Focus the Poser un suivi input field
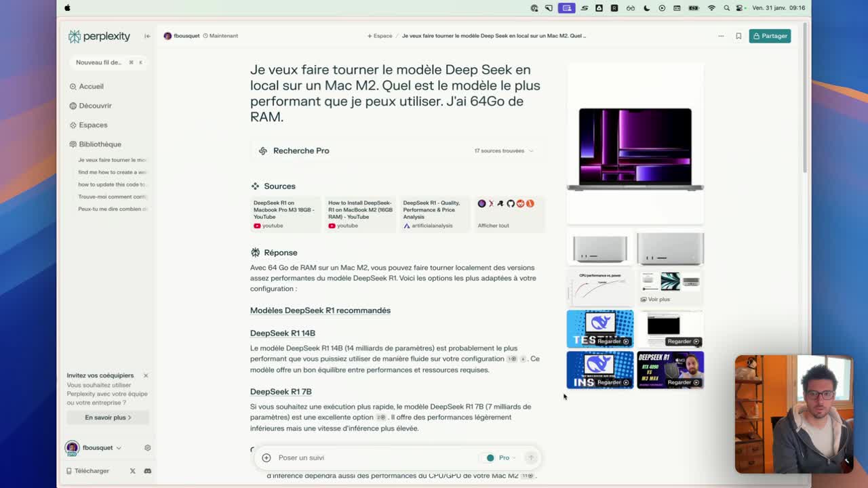 tap(373, 458)
